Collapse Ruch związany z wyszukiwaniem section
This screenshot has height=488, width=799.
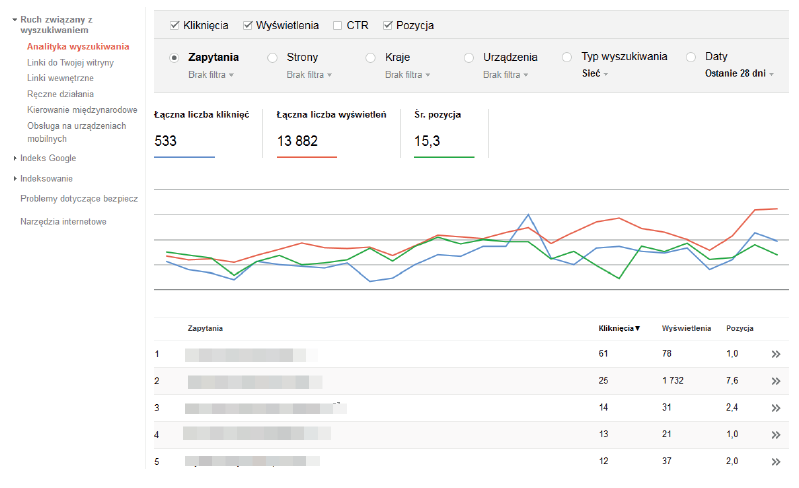(x=15, y=20)
